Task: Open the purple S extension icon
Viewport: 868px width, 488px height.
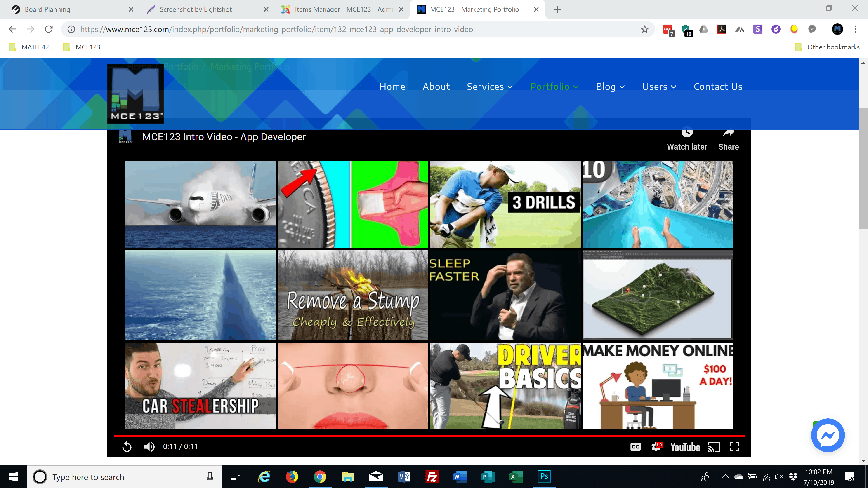Action: 758,29
